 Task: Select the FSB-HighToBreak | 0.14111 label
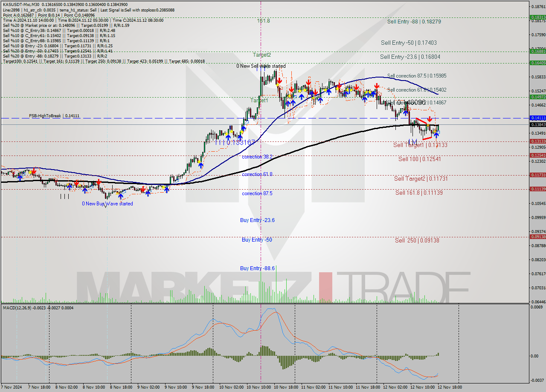coord(54,116)
